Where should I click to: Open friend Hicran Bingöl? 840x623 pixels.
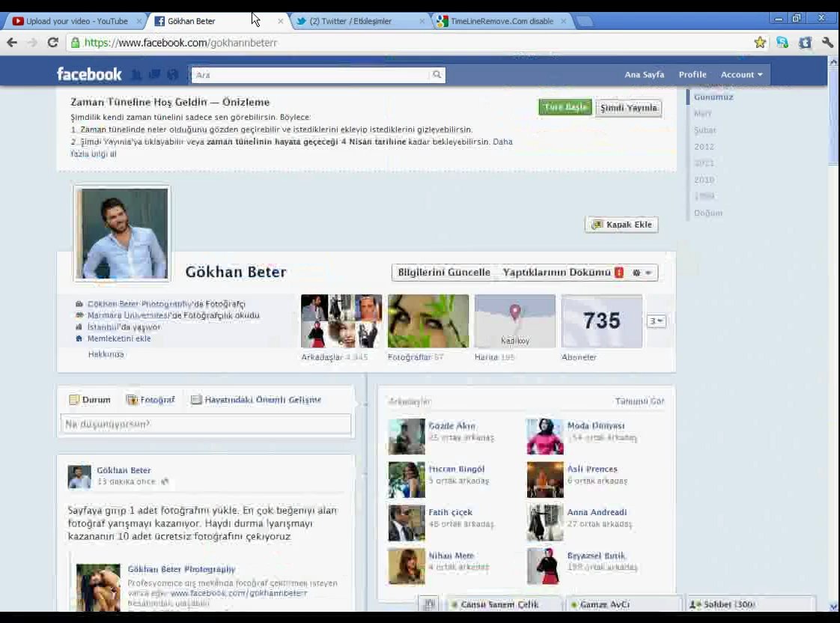coord(457,469)
